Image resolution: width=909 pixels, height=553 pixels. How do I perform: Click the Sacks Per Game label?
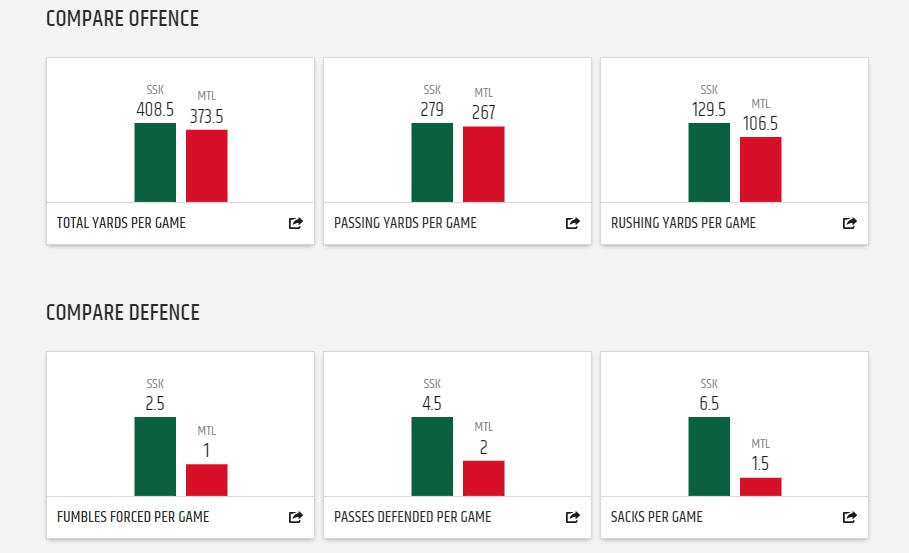(656, 517)
